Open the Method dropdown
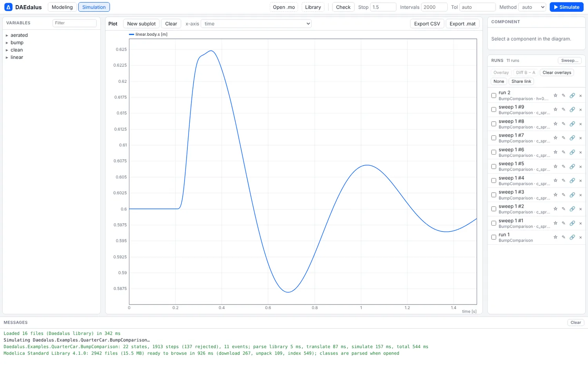 [532, 7]
